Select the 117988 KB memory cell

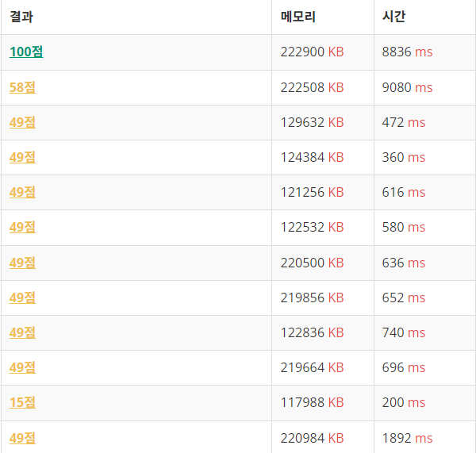point(323,403)
